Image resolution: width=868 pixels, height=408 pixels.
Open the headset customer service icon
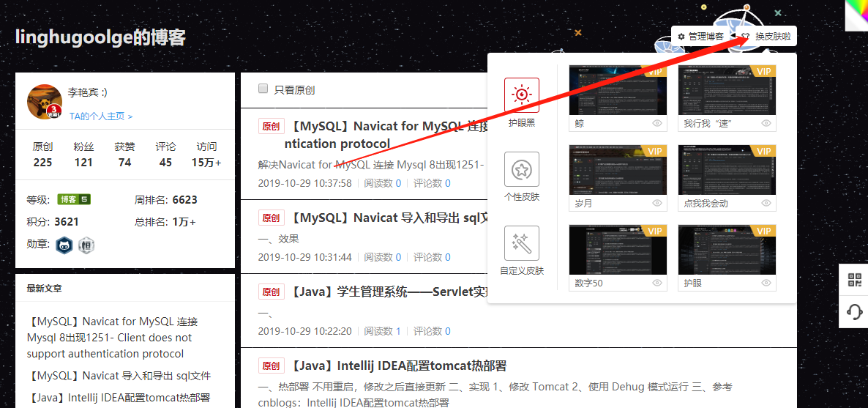855,311
